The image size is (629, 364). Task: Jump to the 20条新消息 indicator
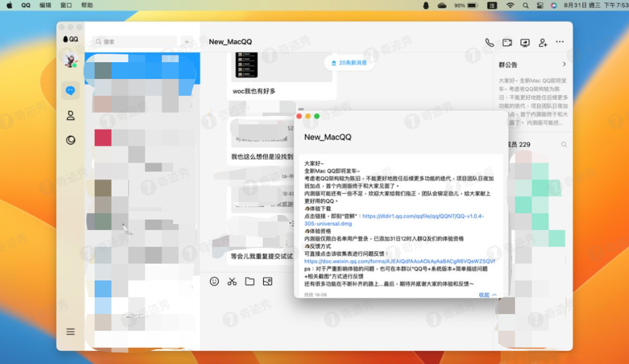click(x=349, y=63)
